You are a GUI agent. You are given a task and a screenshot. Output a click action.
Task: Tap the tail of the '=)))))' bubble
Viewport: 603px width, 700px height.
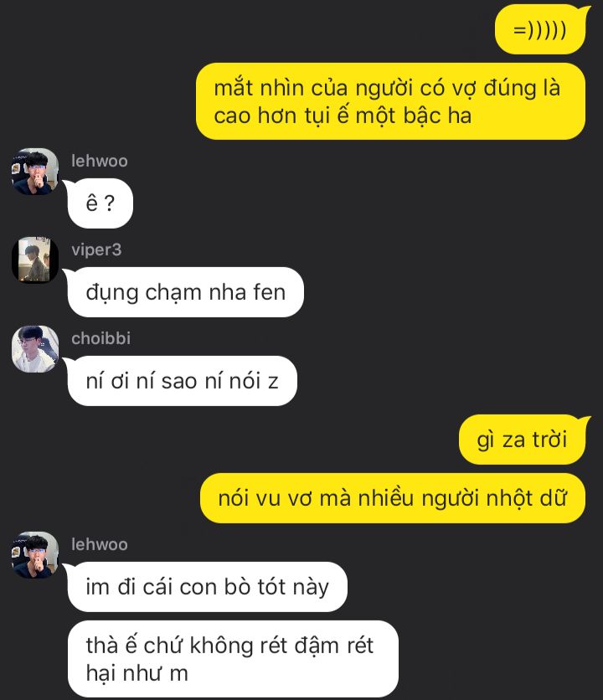point(585,12)
